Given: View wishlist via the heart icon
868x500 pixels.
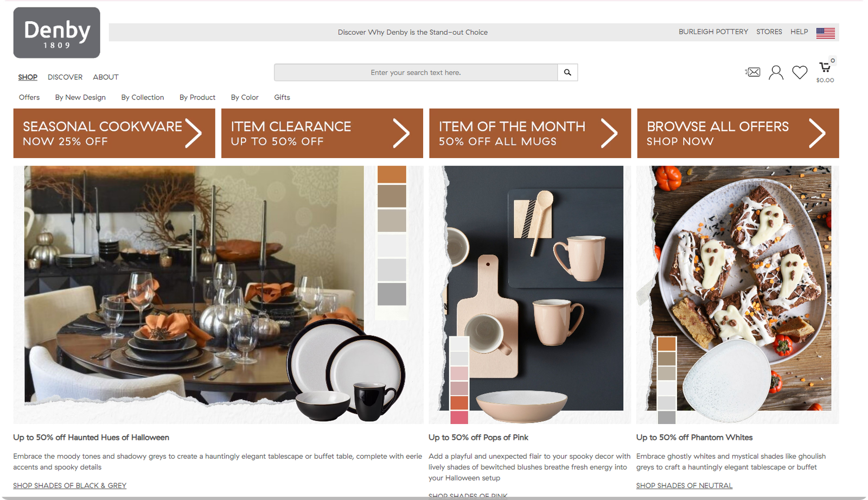Looking at the screenshot, I should [800, 72].
